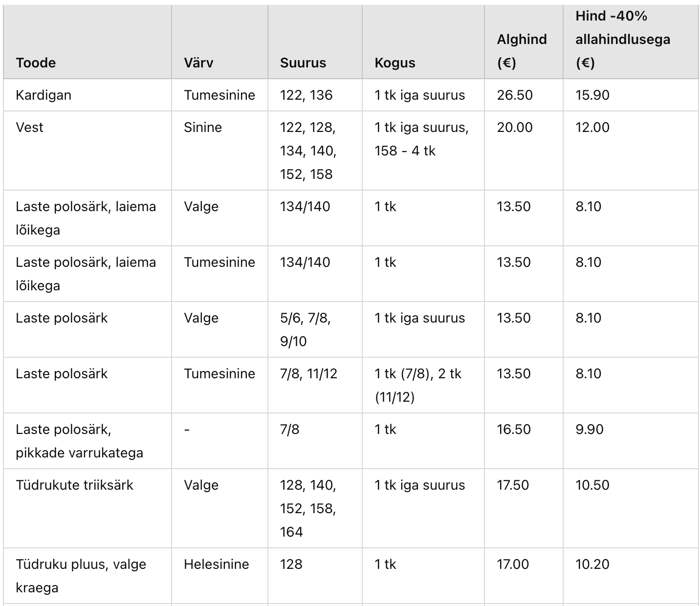Click the "Kardigan" product cell
Screen dimensions: 700x606
coord(44,95)
